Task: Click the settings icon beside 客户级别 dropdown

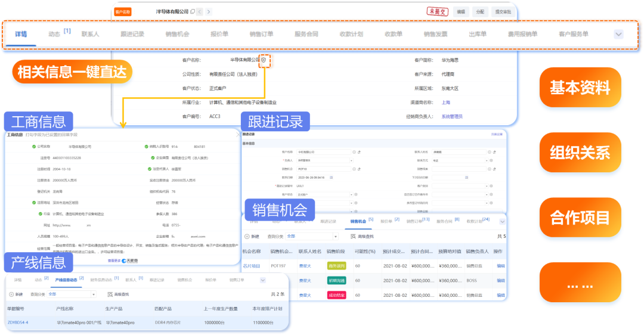Action: [491, 186]
